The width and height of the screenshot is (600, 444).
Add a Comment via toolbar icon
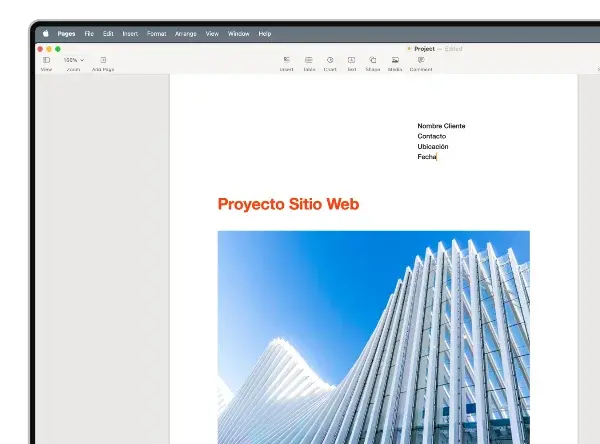[x=421, y=60]
